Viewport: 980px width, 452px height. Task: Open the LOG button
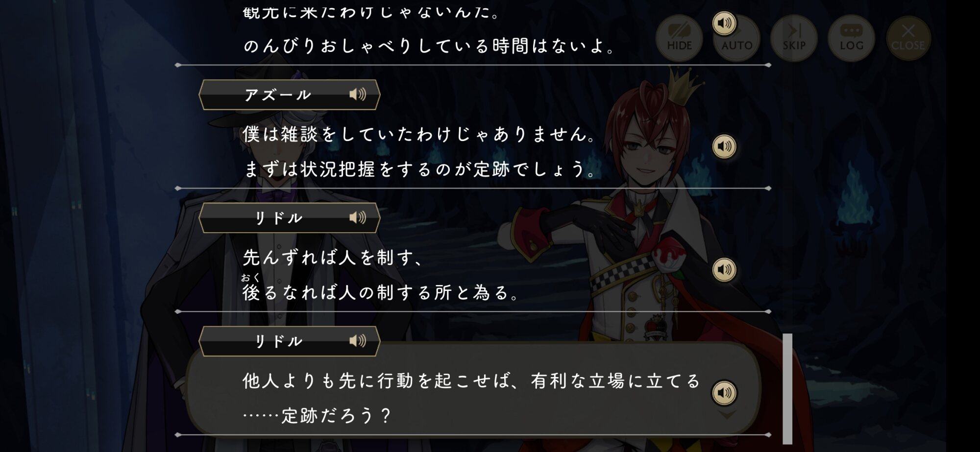coord(852,38)
